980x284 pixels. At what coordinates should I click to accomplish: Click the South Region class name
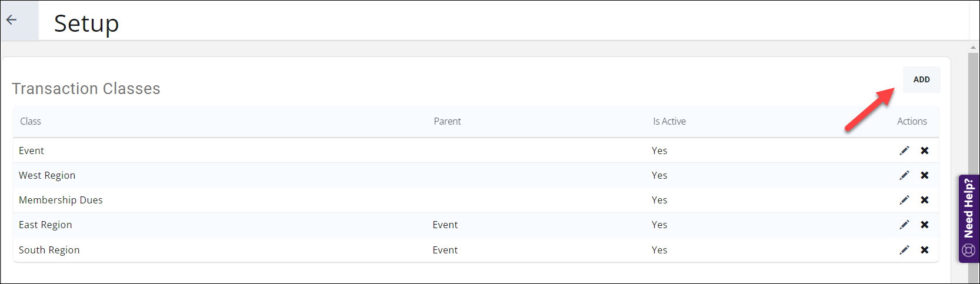point(49,250)
